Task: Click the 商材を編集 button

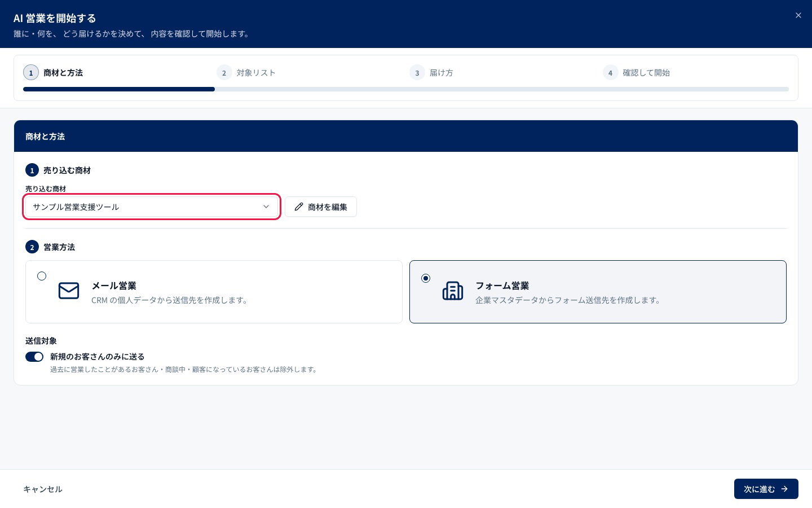Action: (x=321, y=207)
